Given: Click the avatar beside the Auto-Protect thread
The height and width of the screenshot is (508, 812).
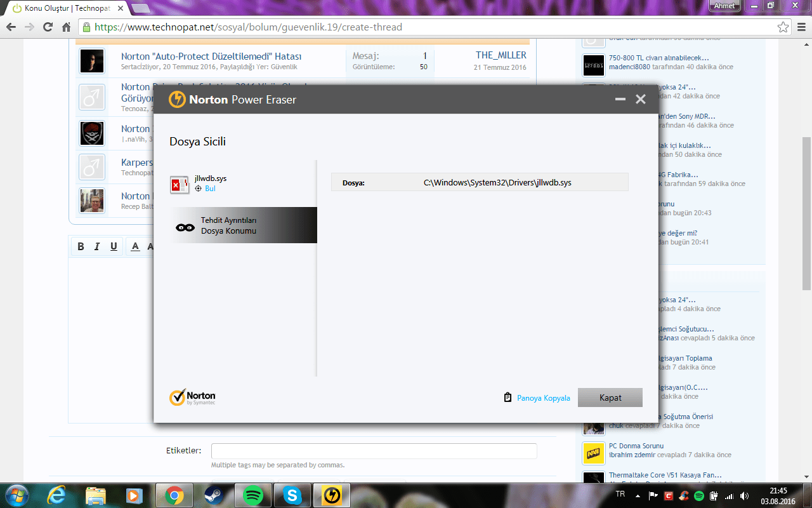Looking at the screenshot, I should coord(92,61).
